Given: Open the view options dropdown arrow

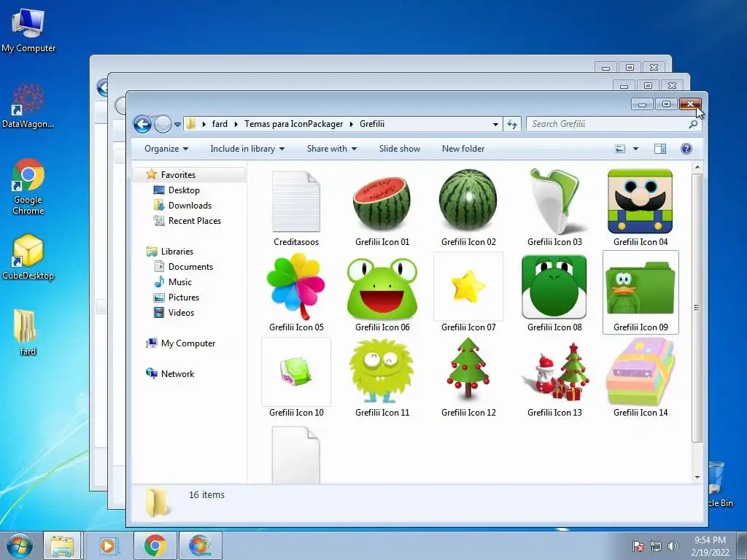Looking at the screenshot, I should click(635, 149).
